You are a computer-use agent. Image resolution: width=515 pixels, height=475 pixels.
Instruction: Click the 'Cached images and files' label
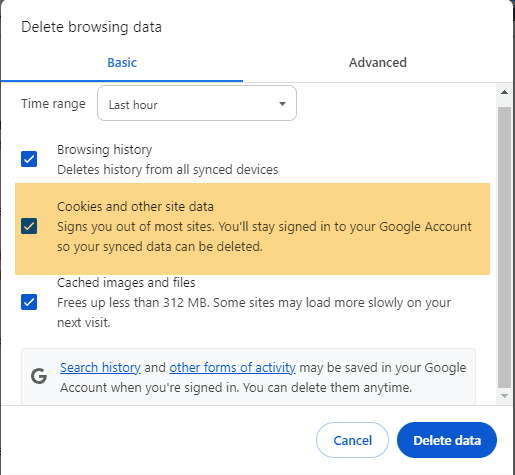click(x=126, y=283)
